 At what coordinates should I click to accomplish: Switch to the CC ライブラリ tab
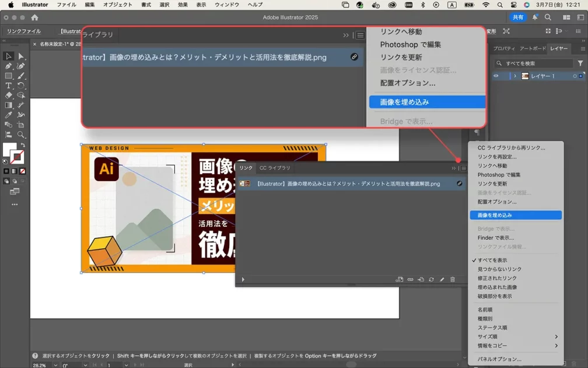[275, 168]
